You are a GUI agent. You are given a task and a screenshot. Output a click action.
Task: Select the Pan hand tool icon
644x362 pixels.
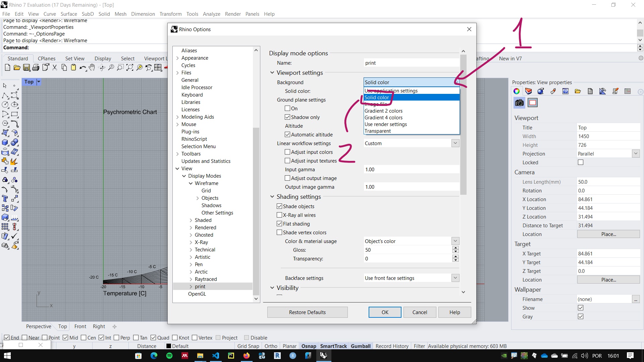92,68
